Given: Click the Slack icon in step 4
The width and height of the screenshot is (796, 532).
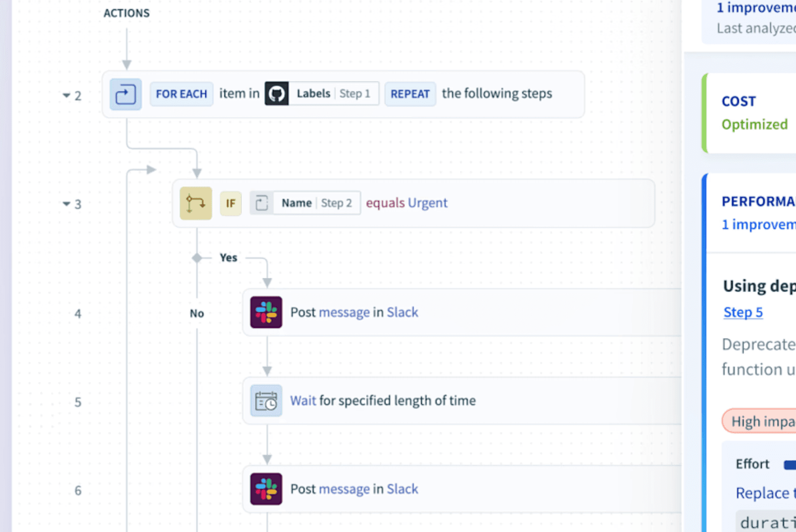Looking at the screenshot, I should pos(266,312).
